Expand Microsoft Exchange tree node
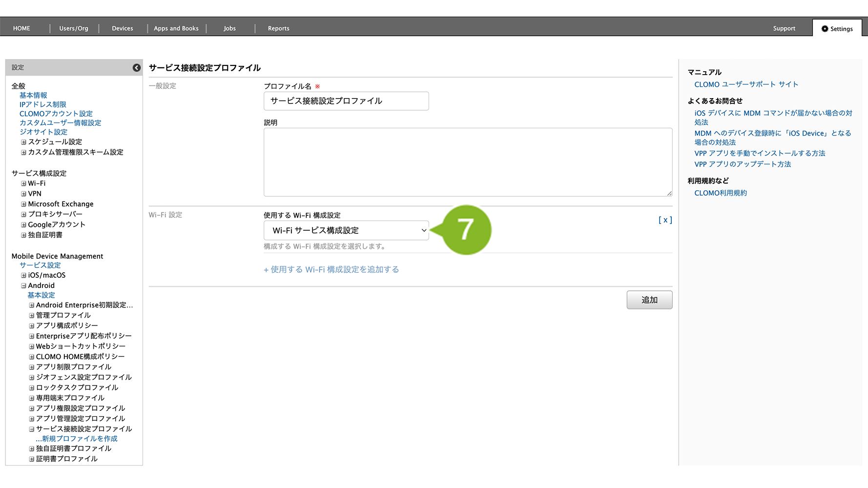 [x=23, y=204]
